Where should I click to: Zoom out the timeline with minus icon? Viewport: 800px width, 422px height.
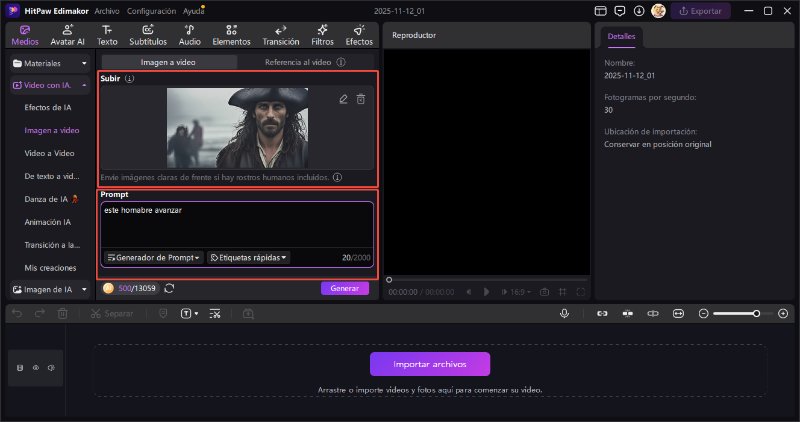(x=703, y=313)
